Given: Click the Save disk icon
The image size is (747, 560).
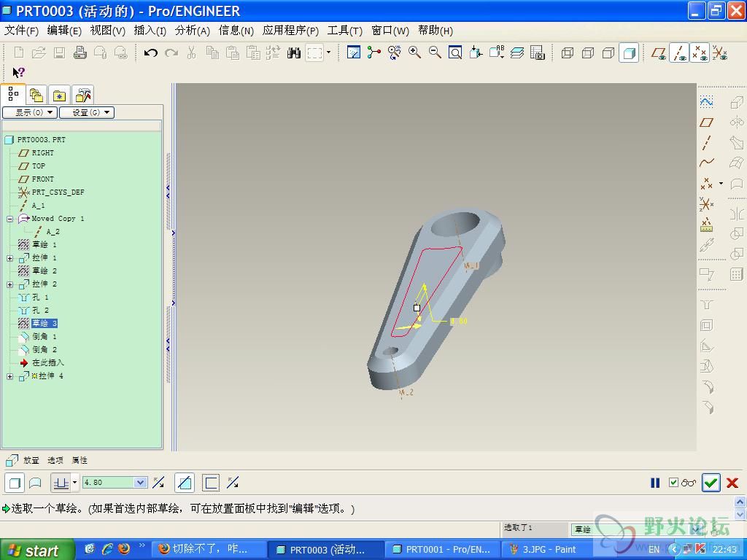Looking at the screenshot, I should point(59,52).
